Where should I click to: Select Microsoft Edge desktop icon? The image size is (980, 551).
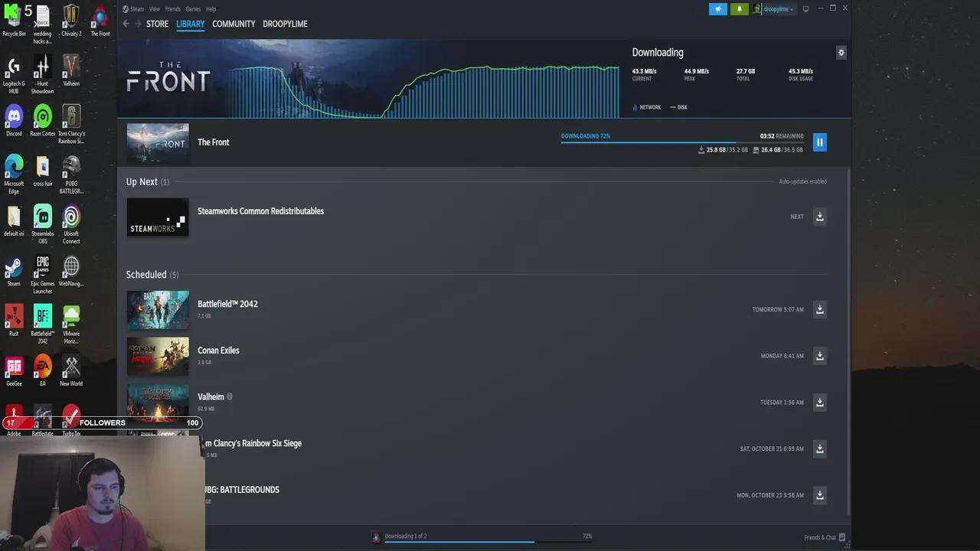pos(14,174)
